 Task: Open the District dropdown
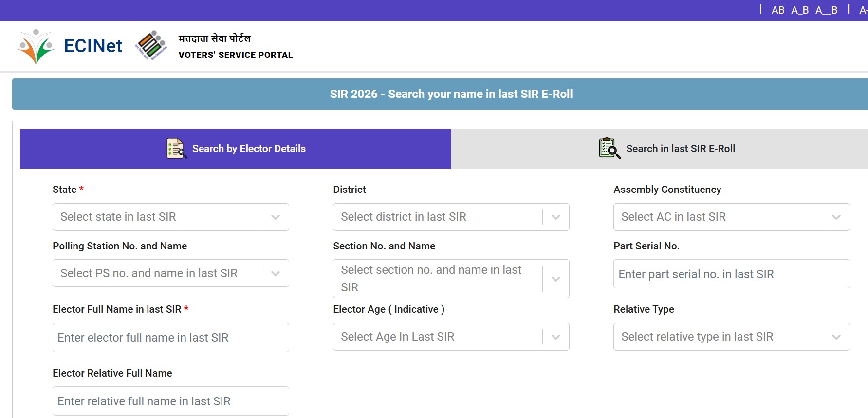click(451, 217)
